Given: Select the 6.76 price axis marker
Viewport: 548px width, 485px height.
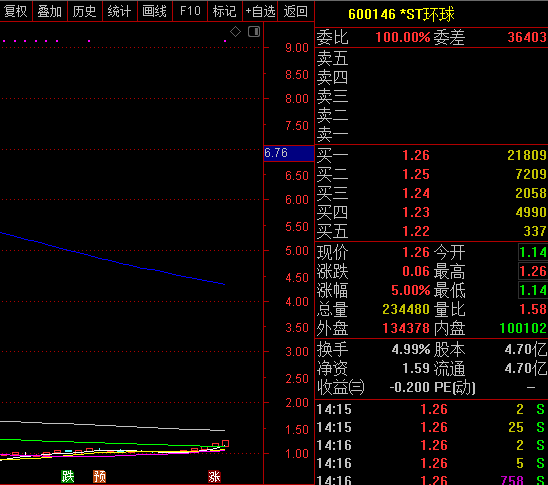Looking at the screenshot, I should 289,153.
